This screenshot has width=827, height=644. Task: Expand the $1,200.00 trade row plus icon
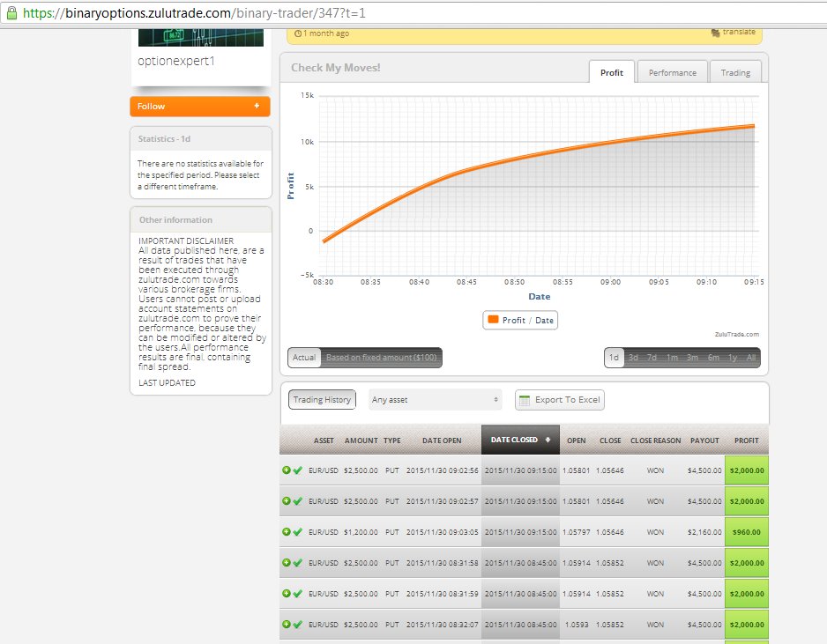[x=287, y=532]
